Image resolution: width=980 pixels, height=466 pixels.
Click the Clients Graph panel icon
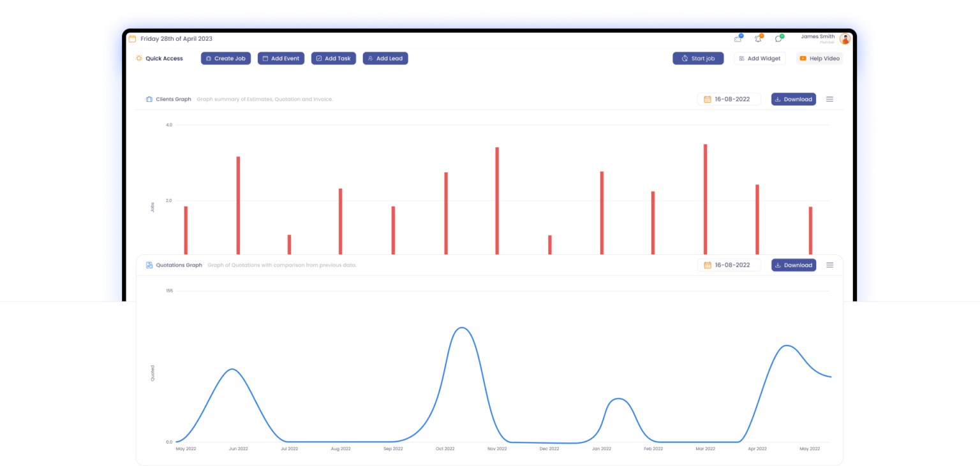pyautogui.click(x=150, y=99)
